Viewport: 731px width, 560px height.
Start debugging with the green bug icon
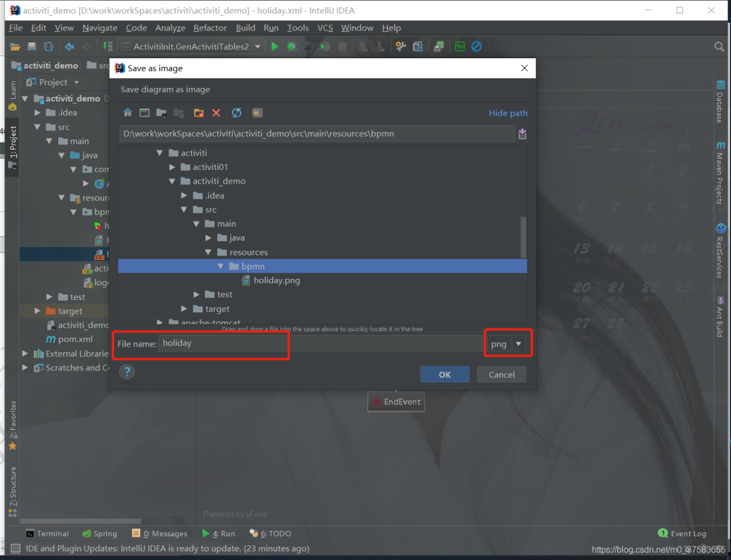coord(292,47)
